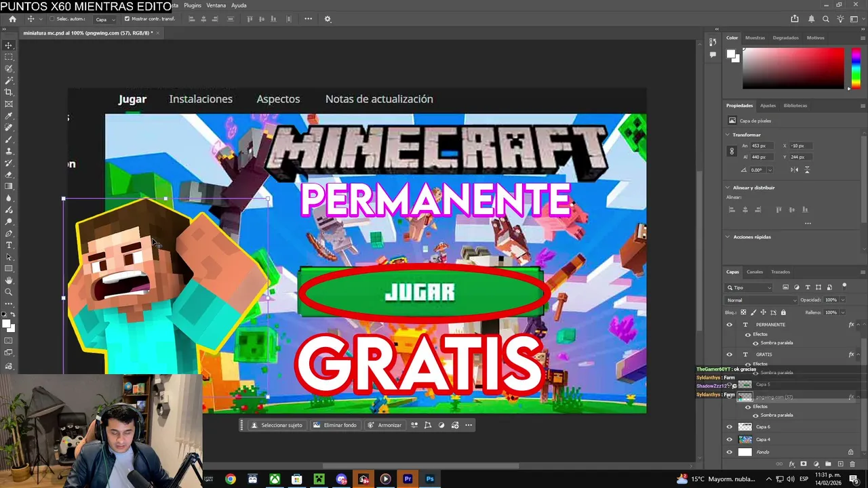Switch to the Muestras tab
This screenshot has height=488, width=868.
[755, 38]
